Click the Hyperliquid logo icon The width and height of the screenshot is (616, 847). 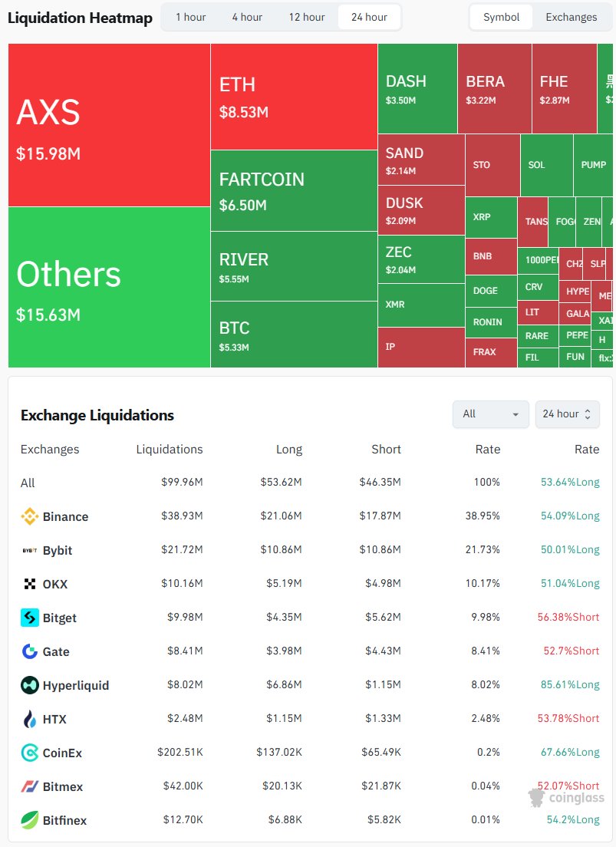pyautogui.click(x=29, y=685)
